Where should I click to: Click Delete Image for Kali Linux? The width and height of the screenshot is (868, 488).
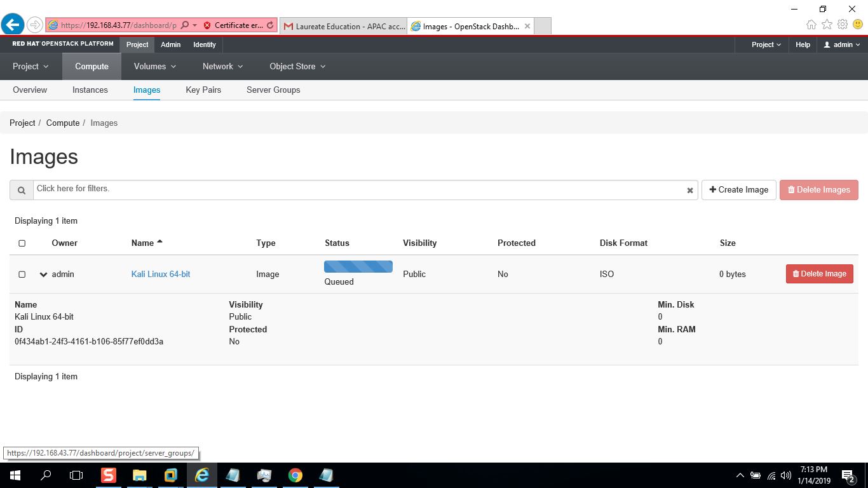pos(820,274)
